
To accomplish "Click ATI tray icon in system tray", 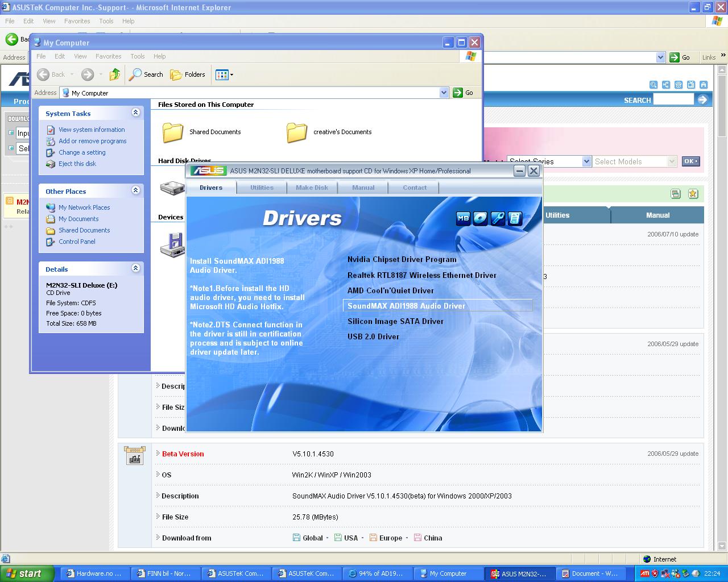I will coord(644,573).
